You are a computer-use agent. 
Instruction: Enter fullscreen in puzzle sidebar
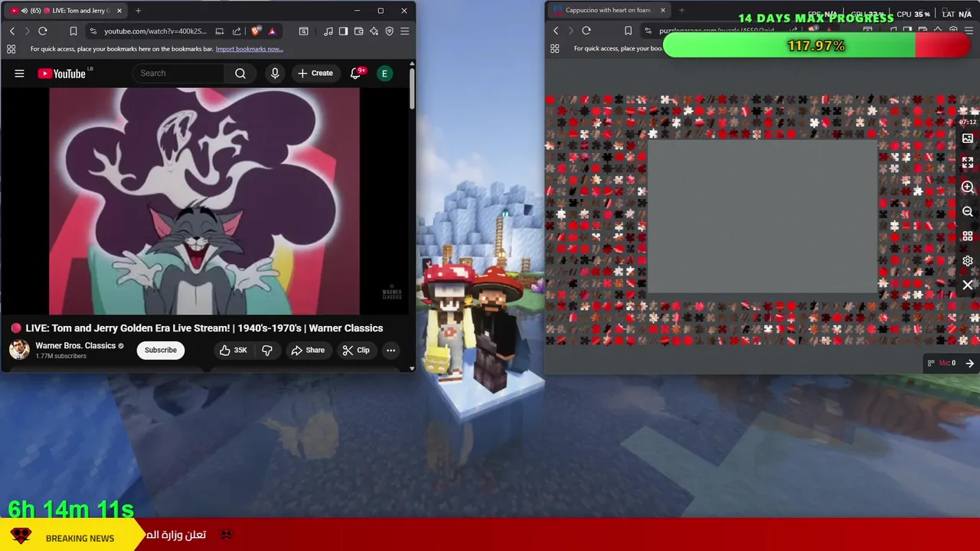[968, 162]
